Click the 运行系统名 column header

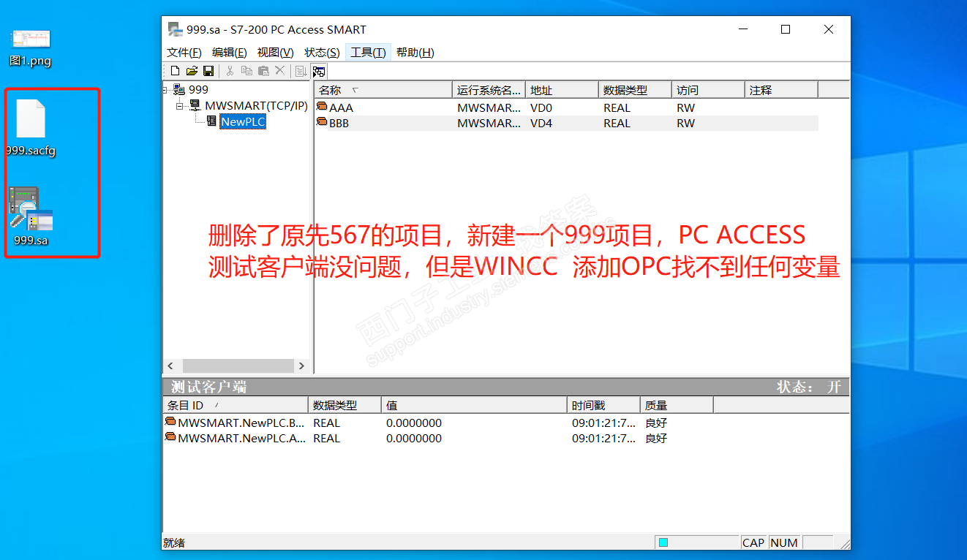coord(489,90)
